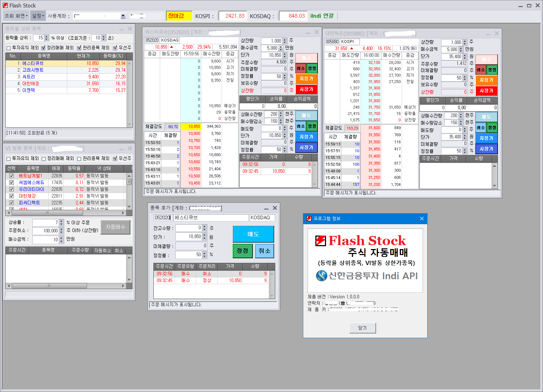This screenshot has width=543, height=392.
Task: Close the 대한해운(005880) window with X
Action: (497, 33)
